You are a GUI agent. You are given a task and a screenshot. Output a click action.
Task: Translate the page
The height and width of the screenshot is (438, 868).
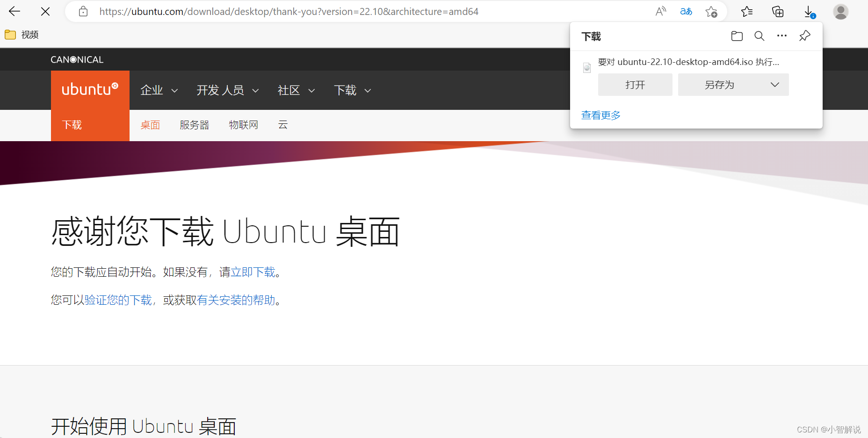686,11
